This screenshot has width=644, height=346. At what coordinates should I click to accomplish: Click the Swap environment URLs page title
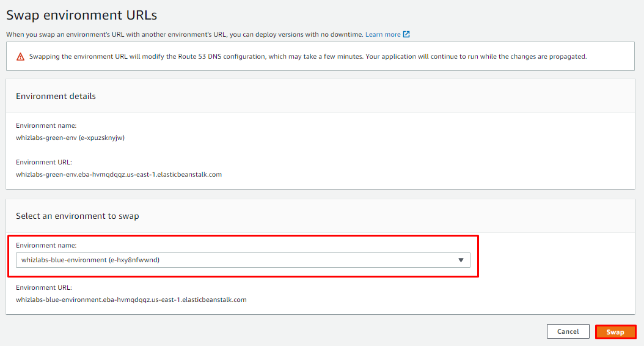(x=82, y=15)
